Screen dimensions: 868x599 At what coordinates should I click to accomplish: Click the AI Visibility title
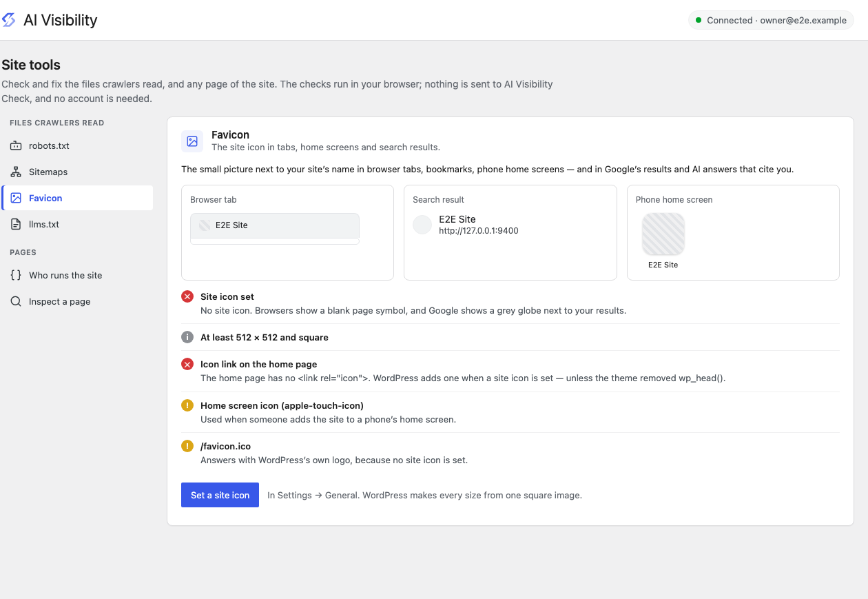tap(61, 20)
